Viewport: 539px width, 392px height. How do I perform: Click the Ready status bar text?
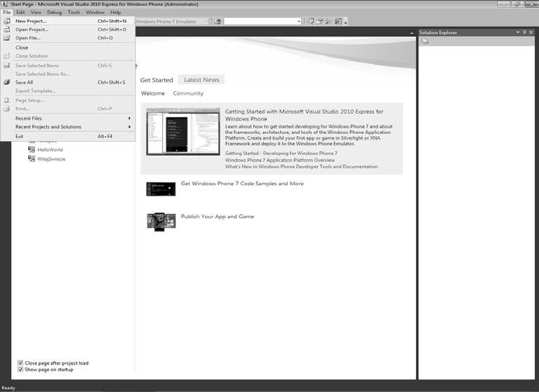point(8,388)
